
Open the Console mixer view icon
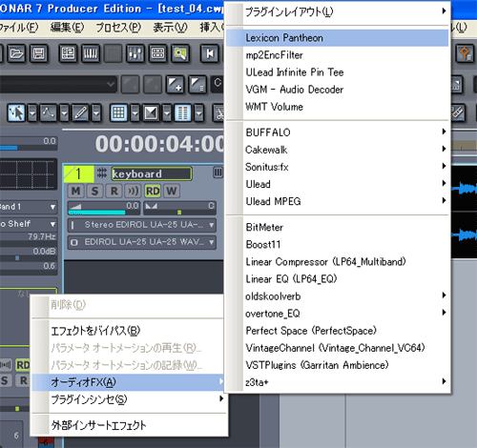135,53
